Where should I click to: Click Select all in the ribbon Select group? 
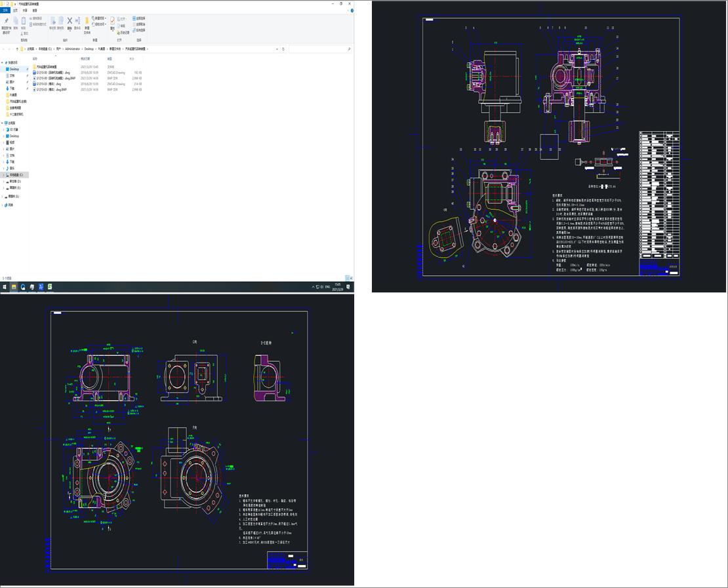coord(139,18)
